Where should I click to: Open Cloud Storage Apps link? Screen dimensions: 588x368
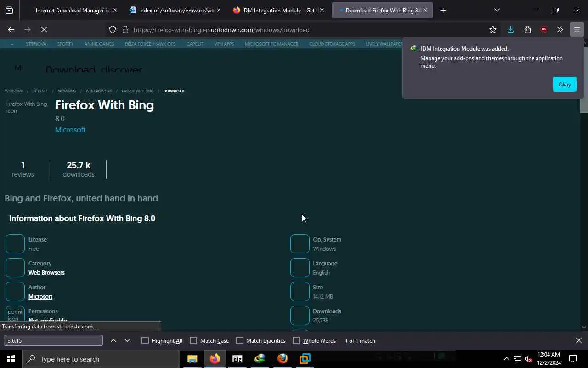point(332,44)
